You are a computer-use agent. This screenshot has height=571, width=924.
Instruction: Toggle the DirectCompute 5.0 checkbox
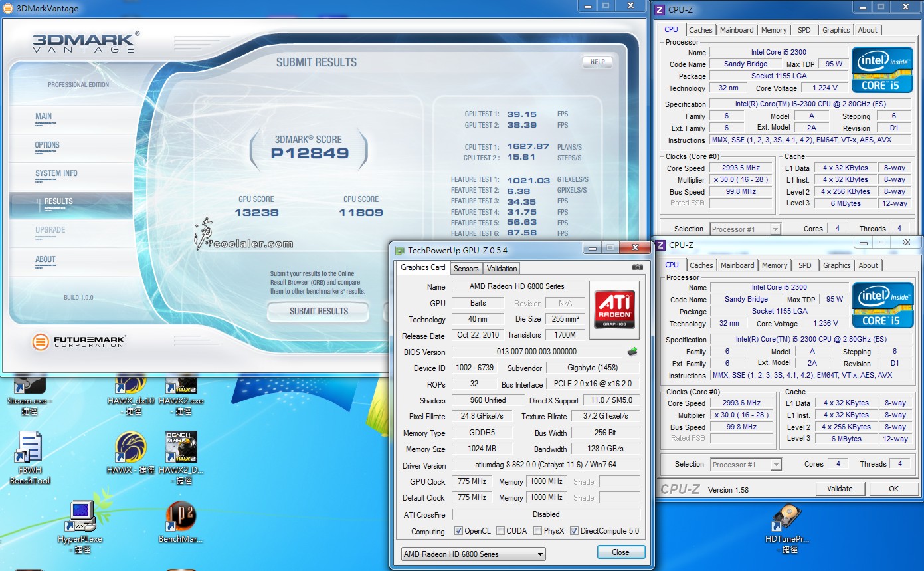point(574,531)
